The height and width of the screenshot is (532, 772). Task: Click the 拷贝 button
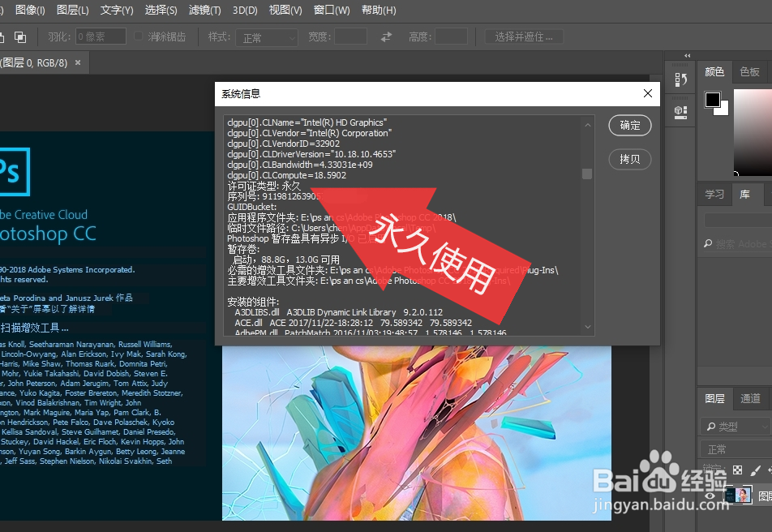(630, 159)
